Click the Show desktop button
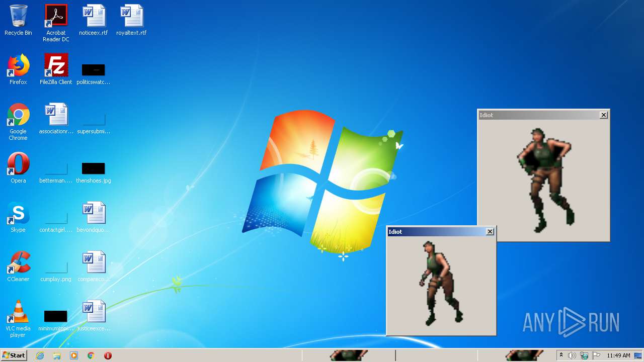Screen dimensions: 644x362 coord(638,355)
